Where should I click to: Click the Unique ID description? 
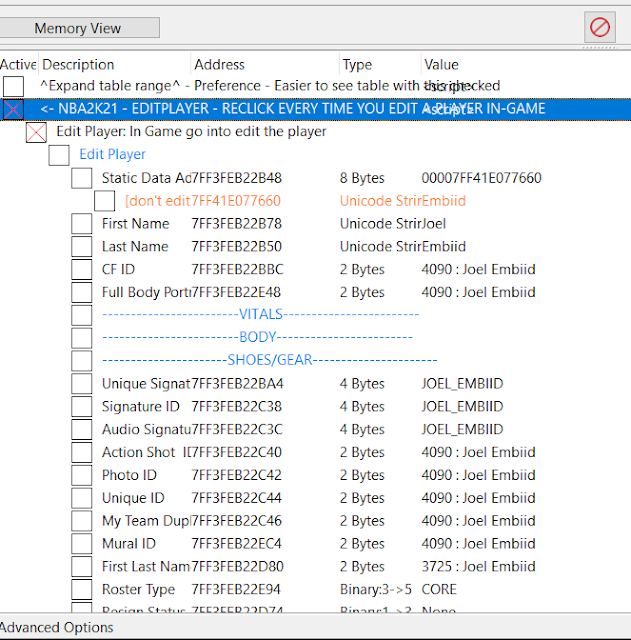pyautogui.click(x=133, y=498)
